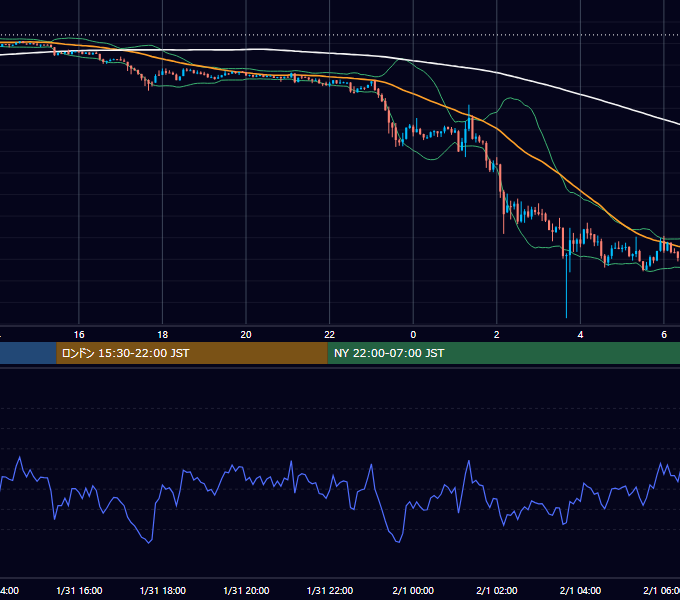Click time axis label 22 on price chart
The width and height of the screenshot is (680, 600).
[330, 335]
